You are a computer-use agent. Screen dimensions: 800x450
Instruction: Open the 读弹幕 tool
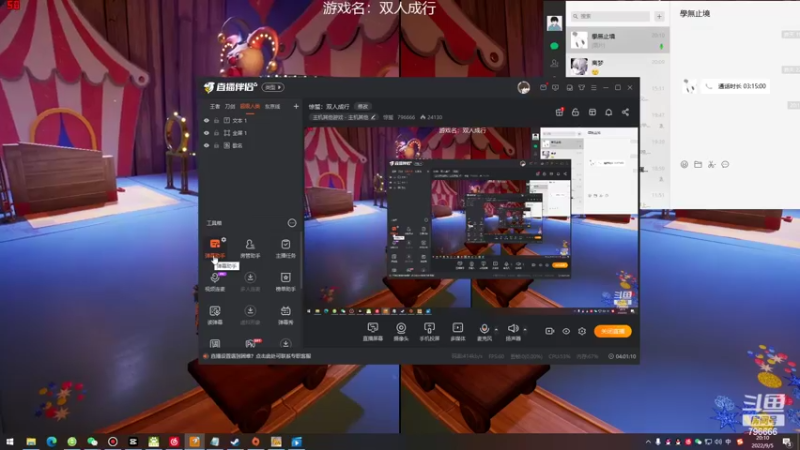coord(215,314)
